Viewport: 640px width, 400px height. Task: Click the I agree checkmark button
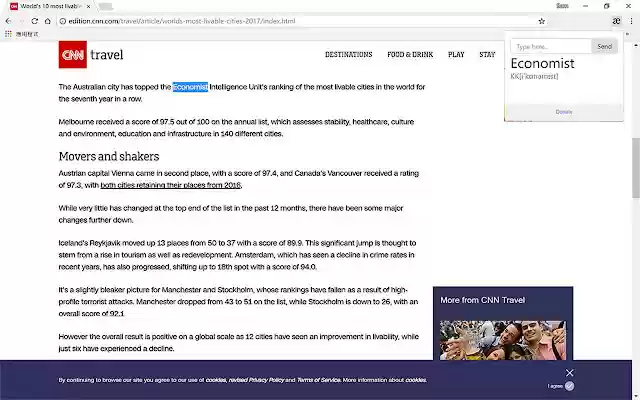pos(569,386)
